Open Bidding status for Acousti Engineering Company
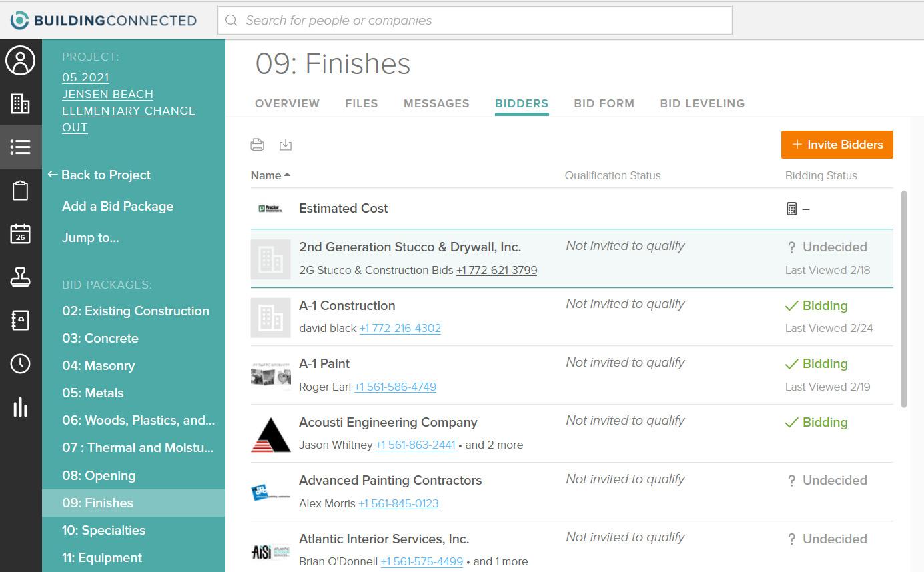 click(x=817, y=422)
